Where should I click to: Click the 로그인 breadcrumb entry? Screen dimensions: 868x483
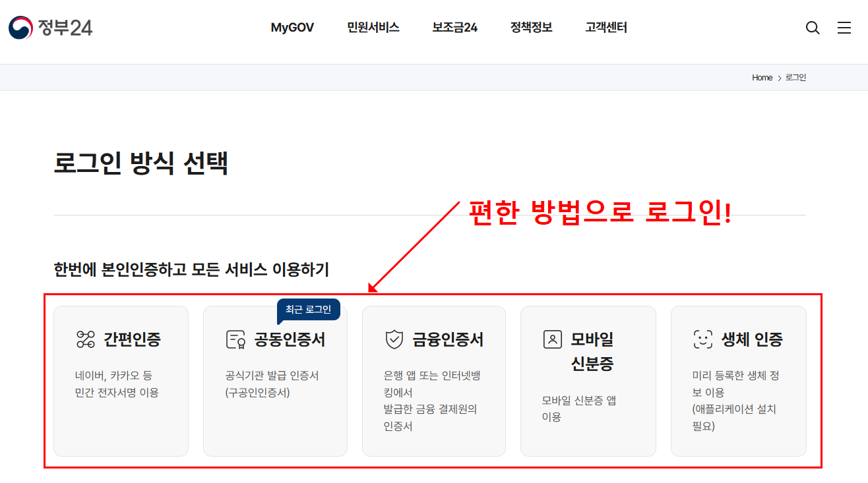795,77
